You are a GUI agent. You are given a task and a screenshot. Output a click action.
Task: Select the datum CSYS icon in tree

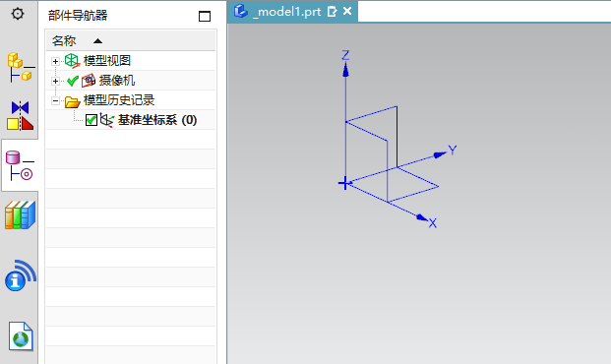107,120
